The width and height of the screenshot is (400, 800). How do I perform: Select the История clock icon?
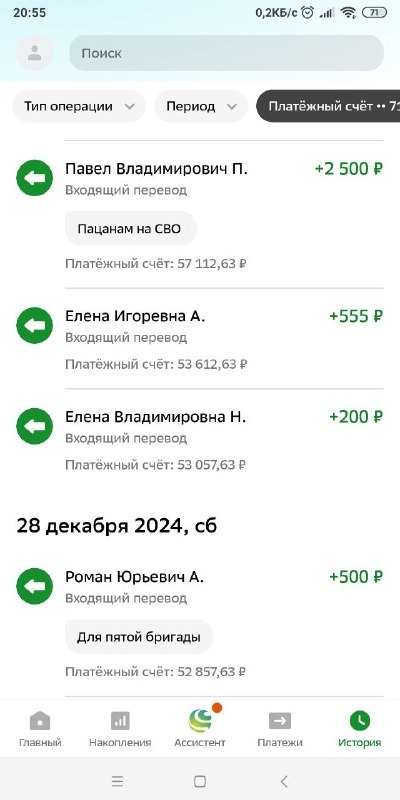(360, 721)
